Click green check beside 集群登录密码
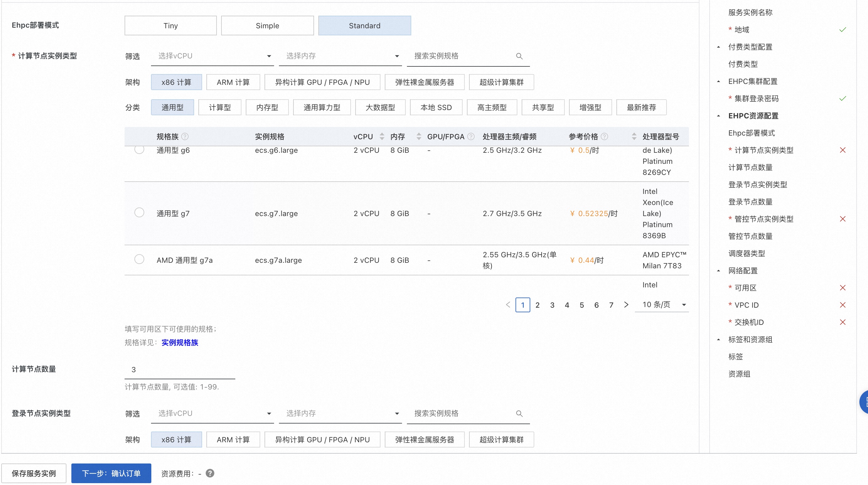The width and height of the screenshot is (868, 485). click(x=843, y=98)
